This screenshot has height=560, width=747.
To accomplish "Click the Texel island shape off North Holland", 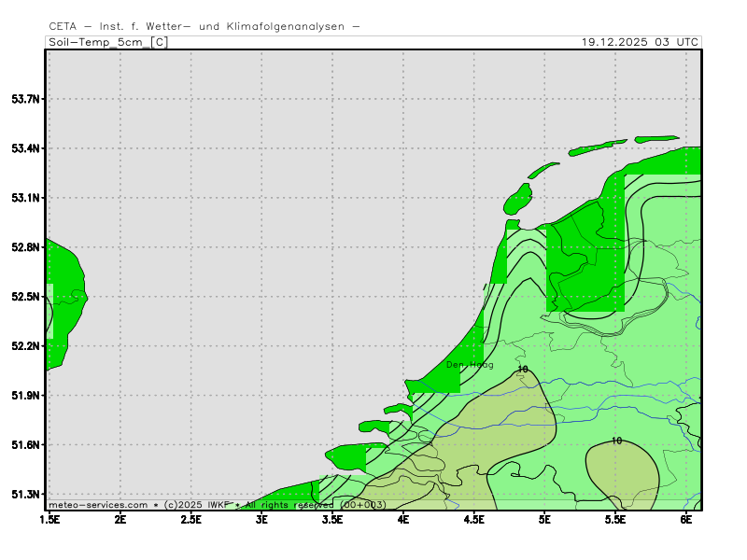I will (517, 199).
